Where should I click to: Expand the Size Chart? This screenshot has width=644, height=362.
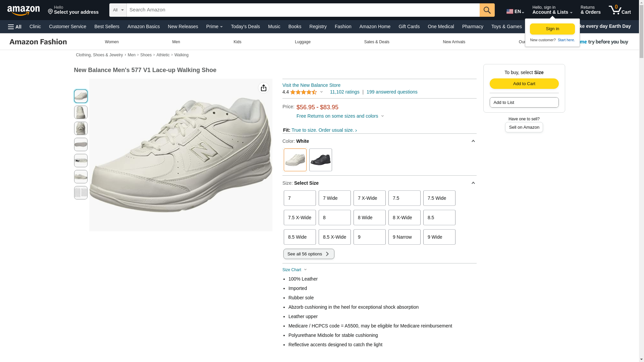[294, 270]
